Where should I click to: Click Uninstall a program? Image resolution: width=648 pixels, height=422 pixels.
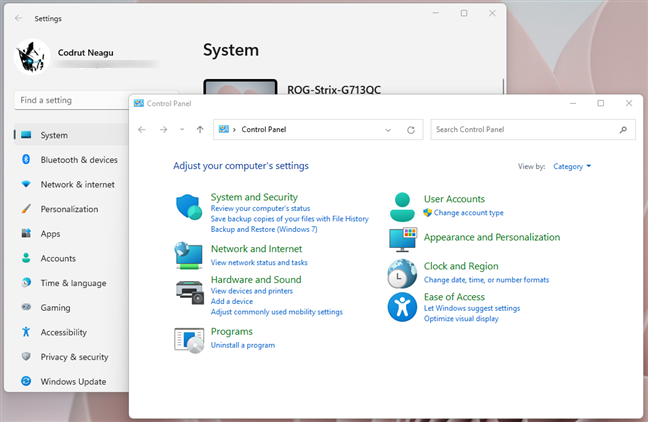(x=243, y=345)
